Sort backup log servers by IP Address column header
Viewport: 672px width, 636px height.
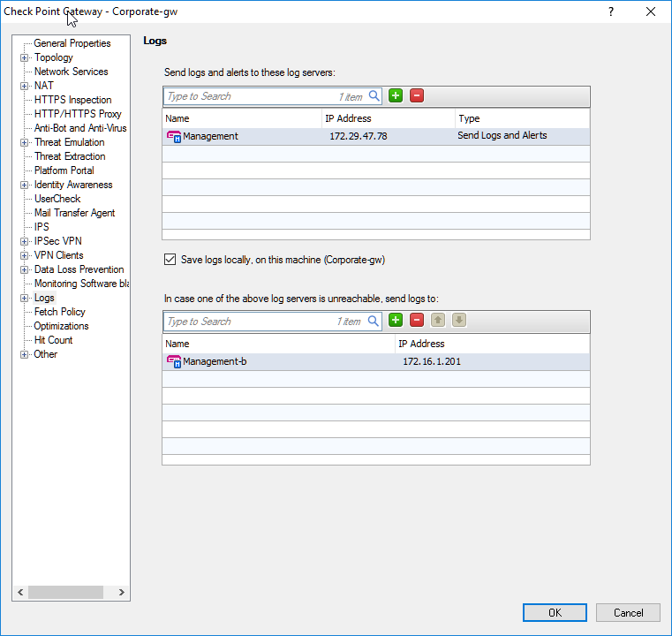pyautogui.click(x=493, y=344)
